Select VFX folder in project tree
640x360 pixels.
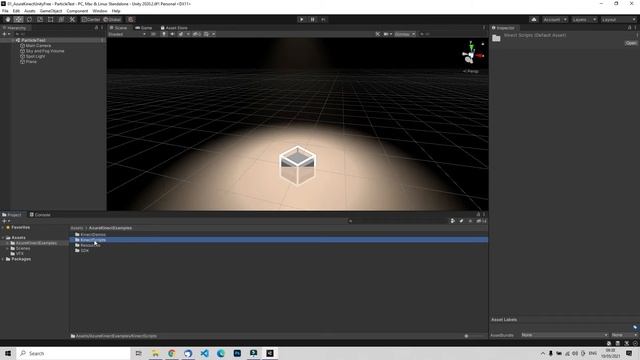pyautogui.click(x=19, y=253)
